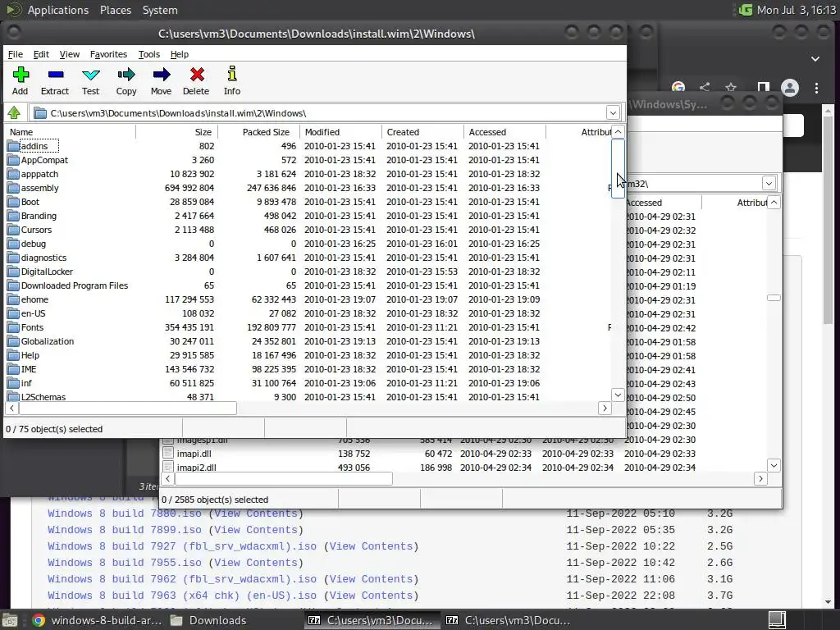Click front window vertical scrollbar thumb
840x630 pixels.
click(x=618, y=168)
